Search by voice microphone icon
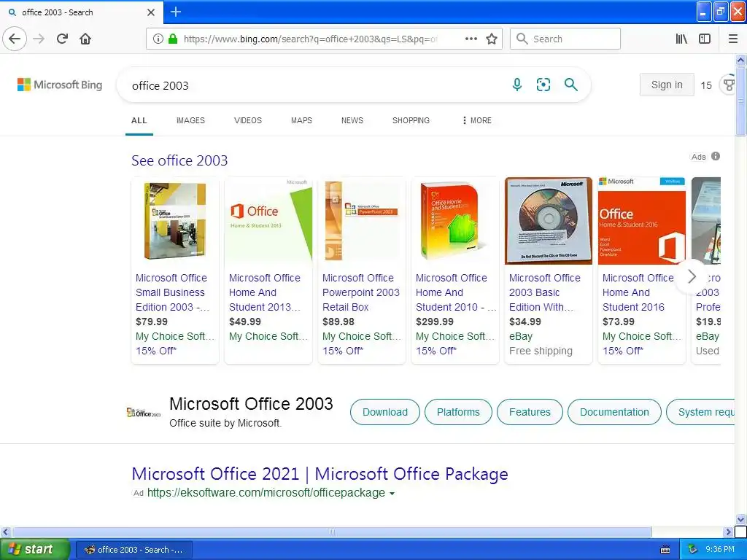Screen dimensions: 747x560 tap(517, 85)
